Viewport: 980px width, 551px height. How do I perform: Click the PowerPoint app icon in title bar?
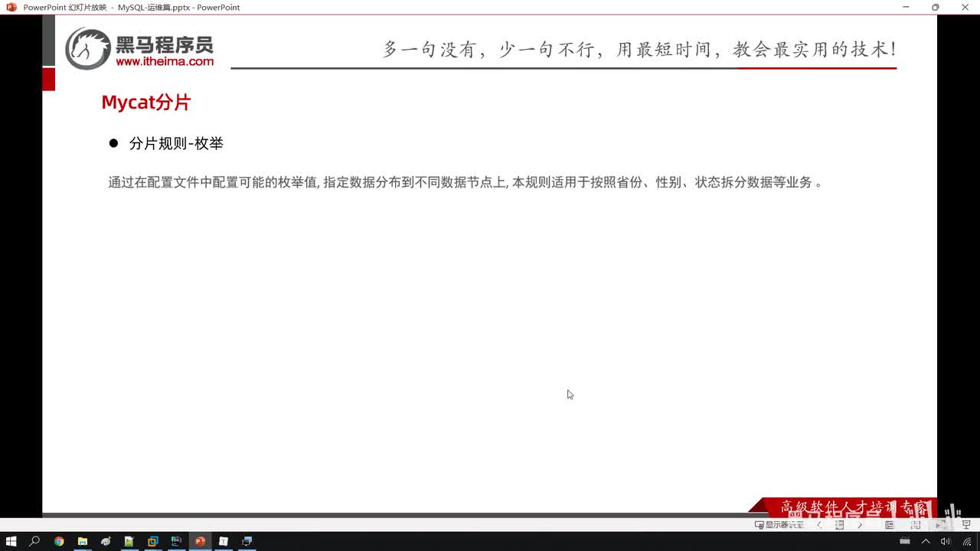coord(11,7)
